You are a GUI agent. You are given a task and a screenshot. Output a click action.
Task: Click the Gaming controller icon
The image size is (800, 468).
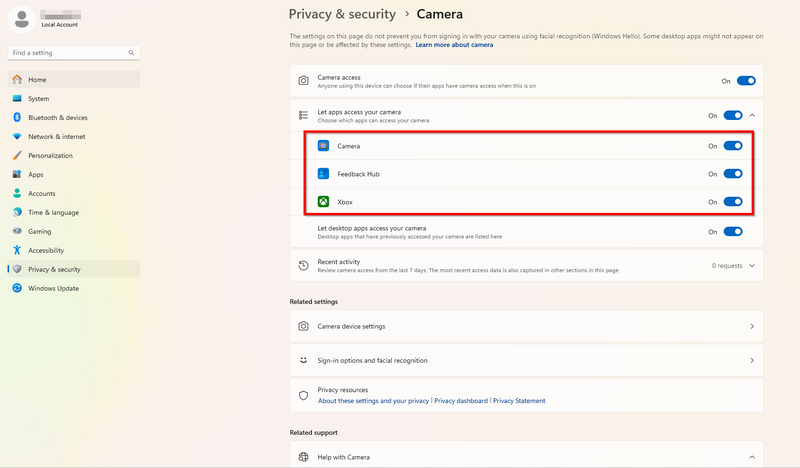pyautogui.click(x=17, y=231)
